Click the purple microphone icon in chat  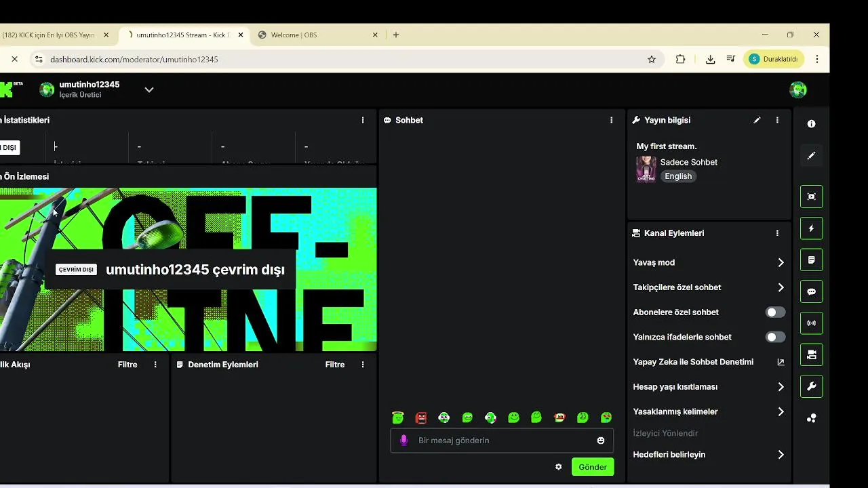(404, 441)
